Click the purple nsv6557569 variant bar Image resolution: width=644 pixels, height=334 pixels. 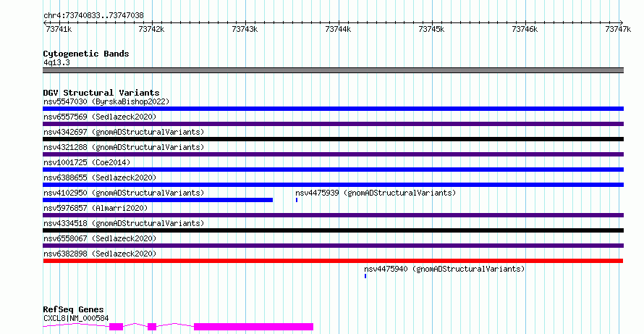(333, 124)
